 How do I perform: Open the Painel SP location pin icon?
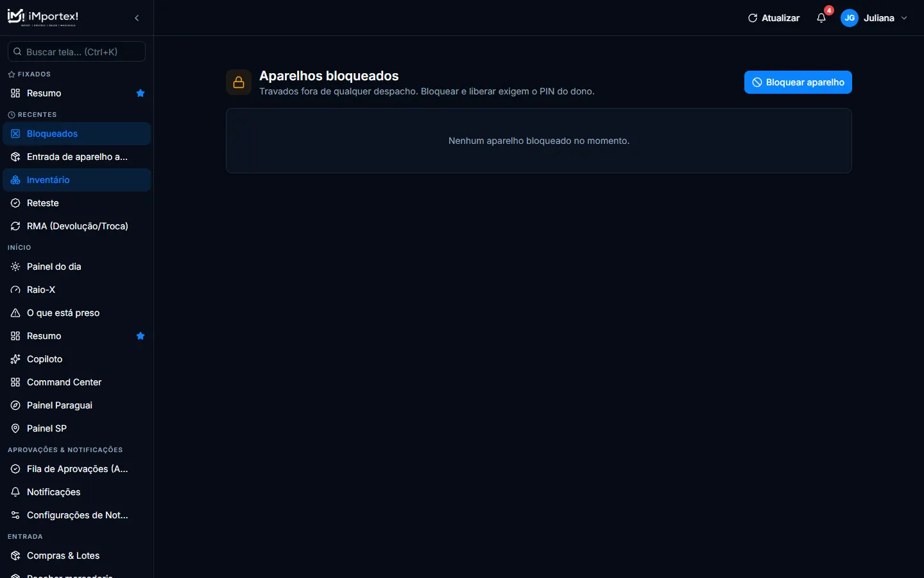click(x=15, y=428)
